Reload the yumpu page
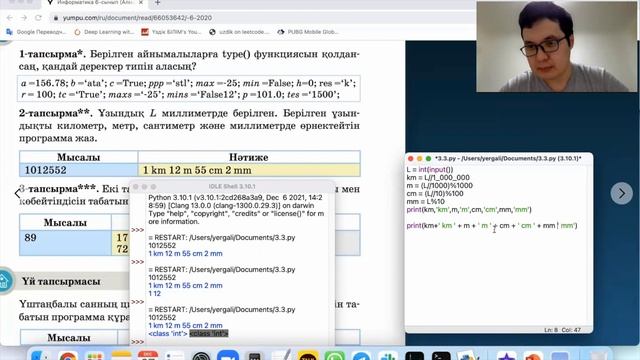 tap(38, 18)
